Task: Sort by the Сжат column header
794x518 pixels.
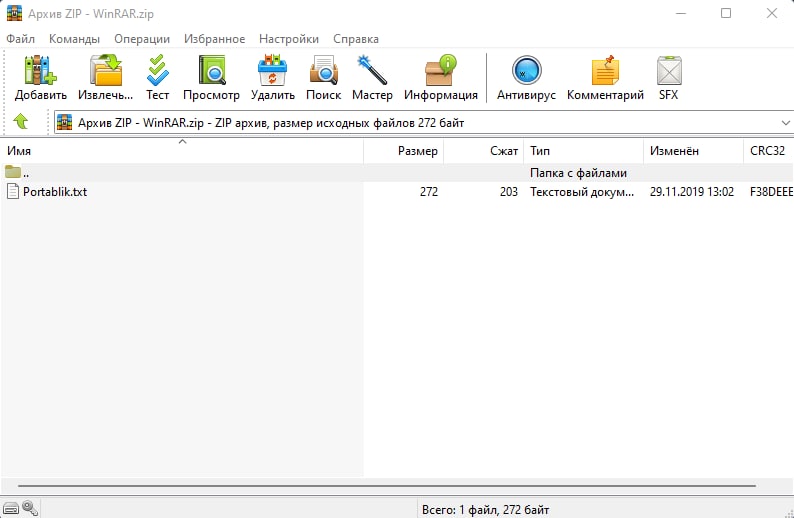Action: [484, 151]
